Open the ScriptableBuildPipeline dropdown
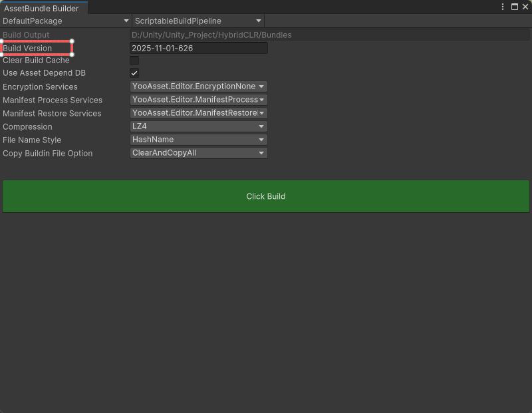Screen dimensions: 532x413 (198, 21)
